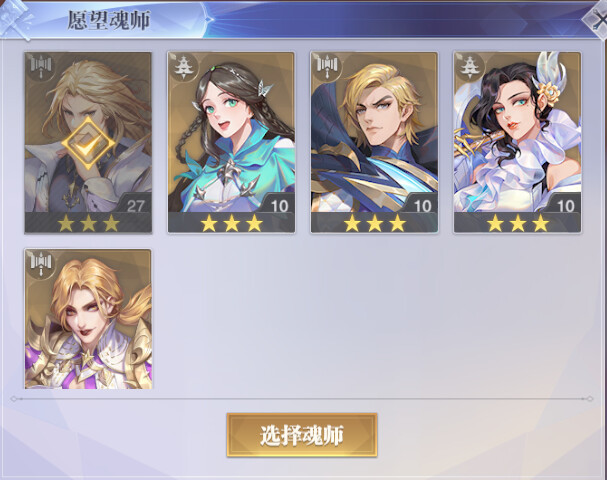Image resolution: width=607 pixels, height=480 pixels.
Task: Click the hammer emblem beside the 愿望魂师 title
Action: coord(15,19)
